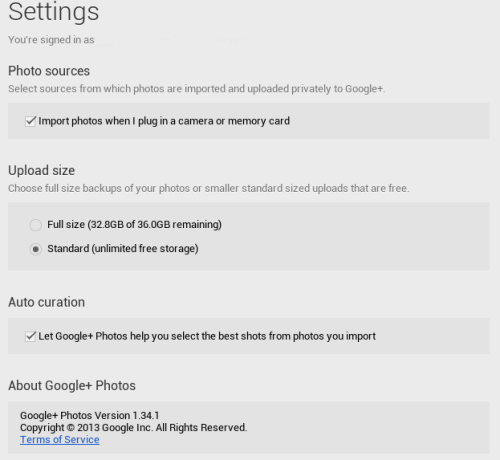Click the 'Standard (unlimited free storage)' label
This screenshot has height=460, width=500.
123,249
